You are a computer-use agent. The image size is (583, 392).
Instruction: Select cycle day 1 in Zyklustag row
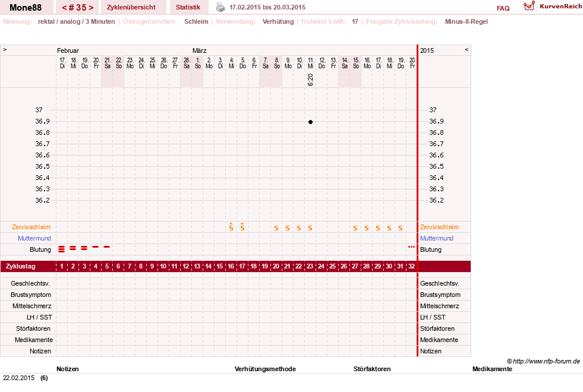click(62, 267)
